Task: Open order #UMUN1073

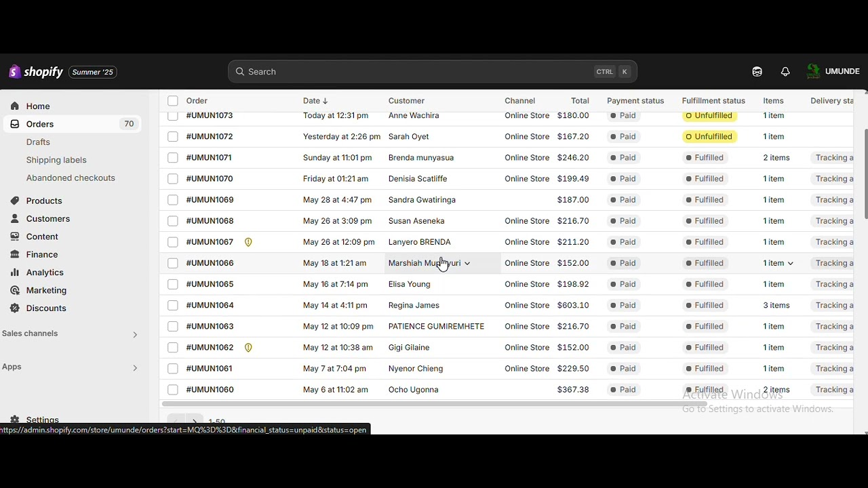Action: [x=210, y=116]
